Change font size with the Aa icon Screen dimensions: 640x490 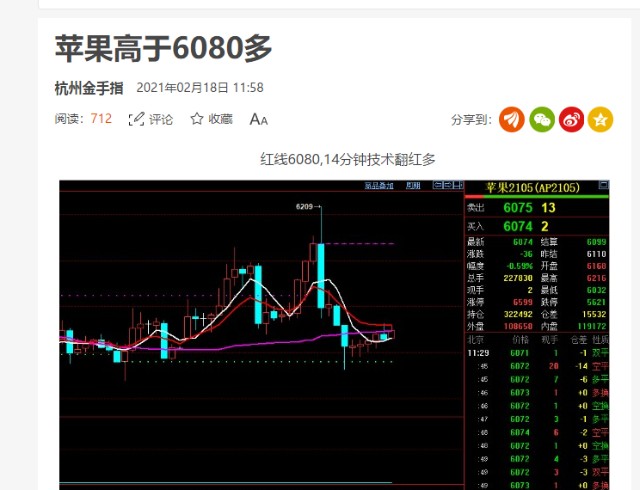(258, 119)
